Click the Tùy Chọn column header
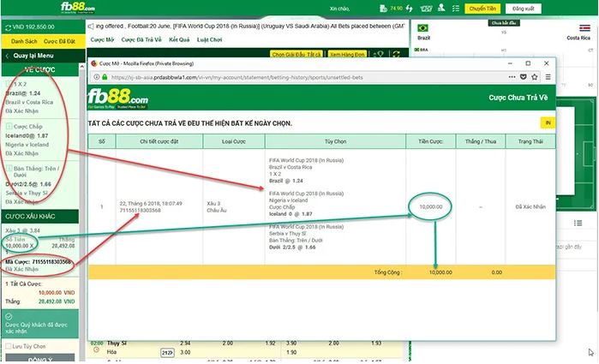This screenshot has width=599, height=364. tap(335, 141)
